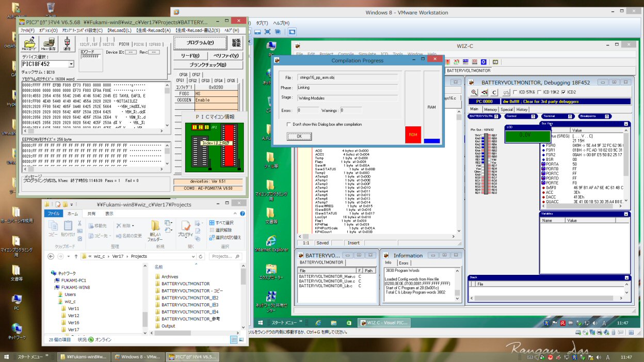Click the ブランクチェック(B) button

pyautogui.click(x=208, y=65)
